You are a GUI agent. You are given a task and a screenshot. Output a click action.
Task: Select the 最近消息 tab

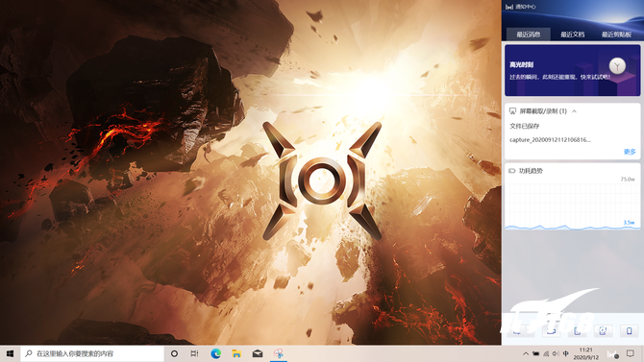[x=529, y=34]
